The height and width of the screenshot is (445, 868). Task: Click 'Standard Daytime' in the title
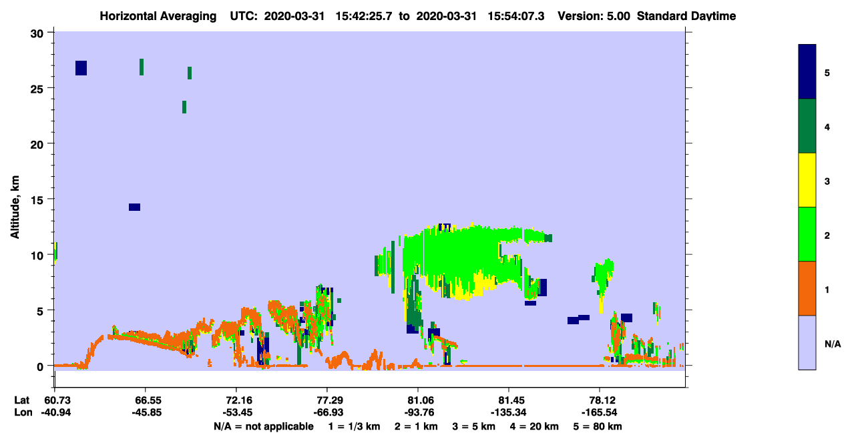pos(686,16)
